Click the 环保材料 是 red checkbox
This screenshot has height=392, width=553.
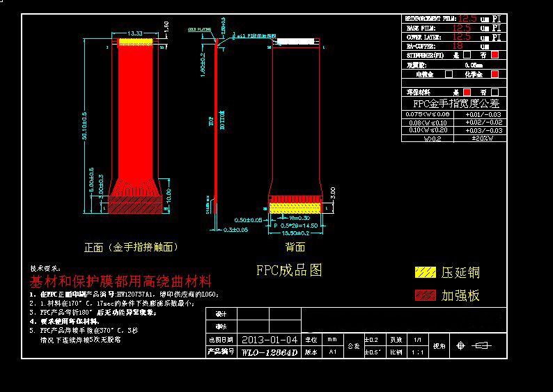(x=467, y=93)
